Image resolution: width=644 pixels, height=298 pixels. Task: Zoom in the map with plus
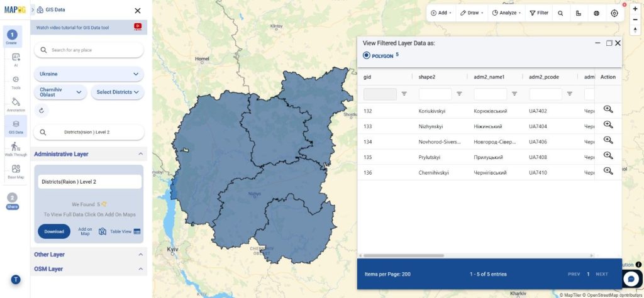pos(635,9)
